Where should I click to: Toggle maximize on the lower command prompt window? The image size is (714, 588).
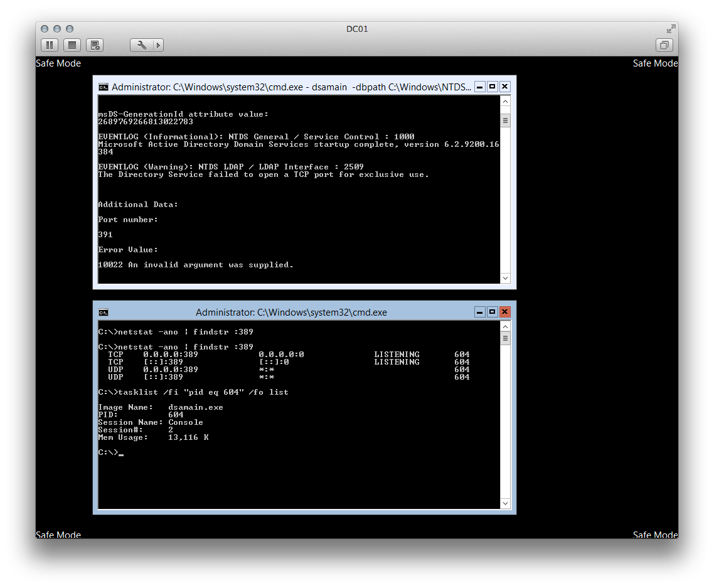tap(492, 312)
